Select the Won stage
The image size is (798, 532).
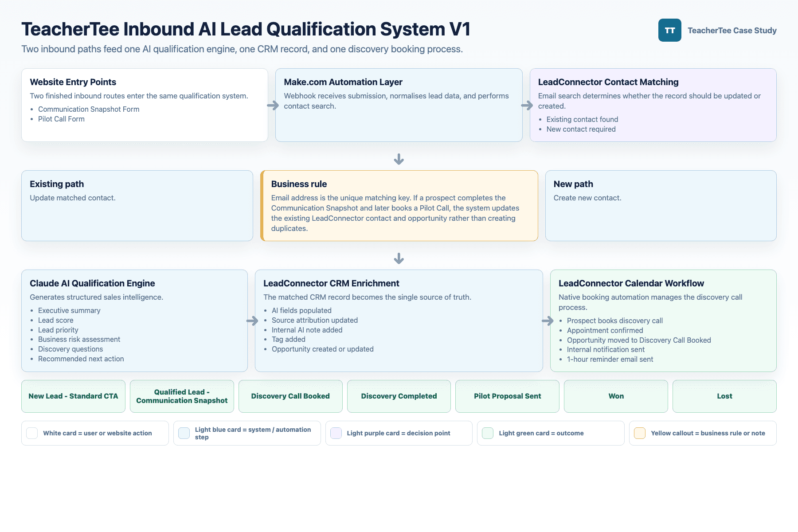[x=616, y=396]
